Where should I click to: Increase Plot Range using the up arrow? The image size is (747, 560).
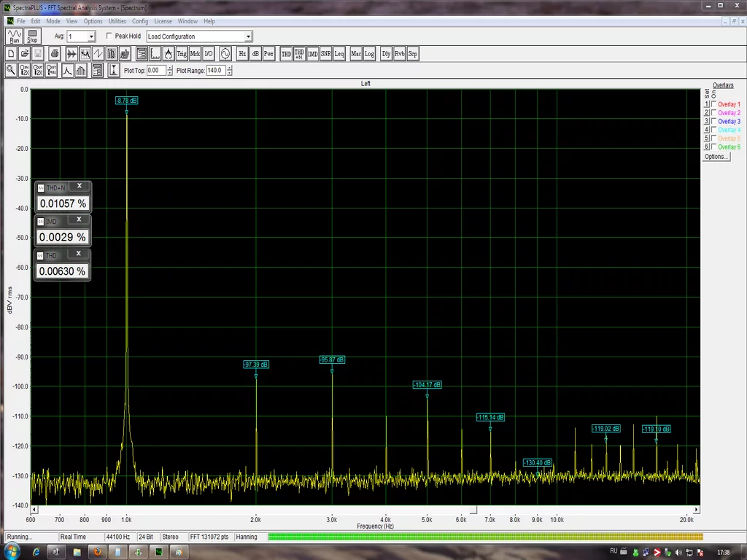click(x=230, y=68)
